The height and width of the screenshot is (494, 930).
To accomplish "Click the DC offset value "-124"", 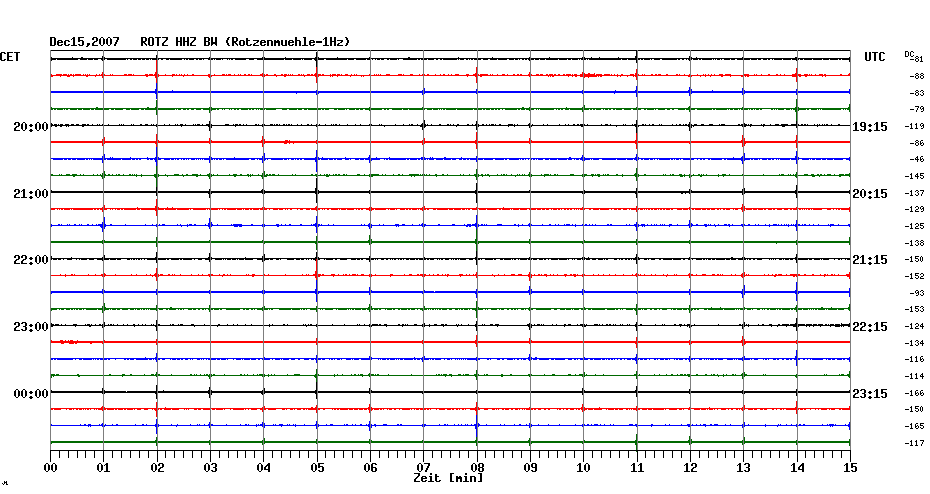I will [x=915, y=327].
